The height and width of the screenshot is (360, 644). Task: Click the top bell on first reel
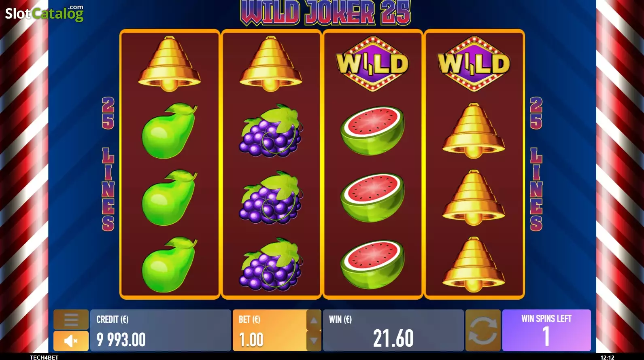coord(169,64)
